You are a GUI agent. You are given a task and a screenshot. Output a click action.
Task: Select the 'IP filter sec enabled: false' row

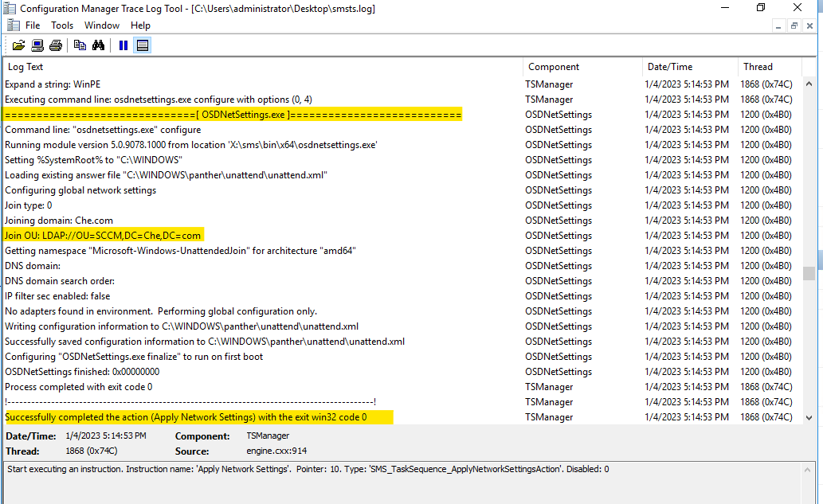(x=402, y=296)
